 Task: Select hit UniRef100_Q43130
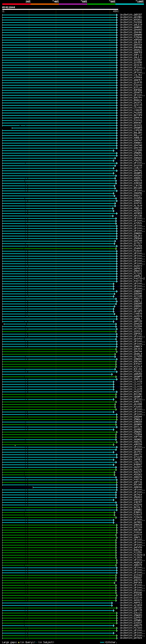[x=131, y=65]
